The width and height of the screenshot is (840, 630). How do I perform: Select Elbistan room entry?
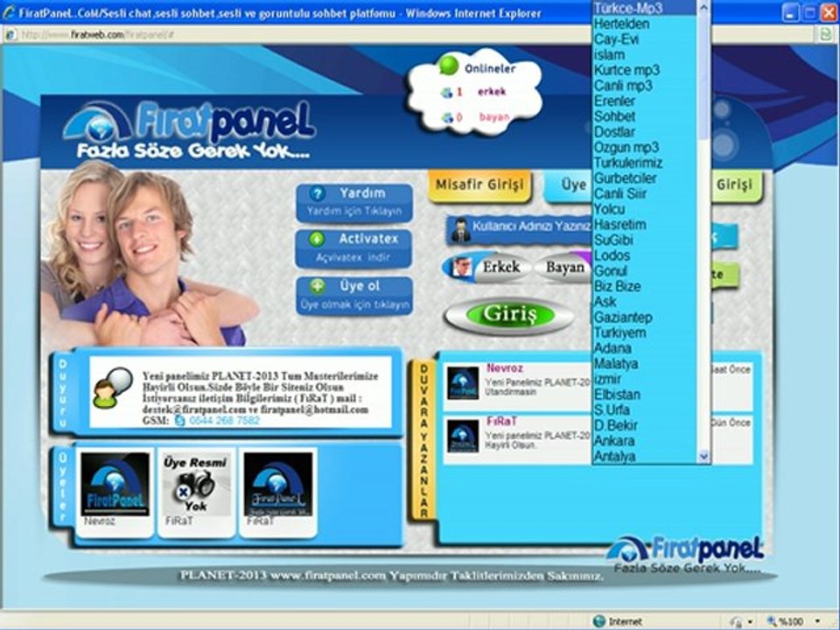pos(644,395)
